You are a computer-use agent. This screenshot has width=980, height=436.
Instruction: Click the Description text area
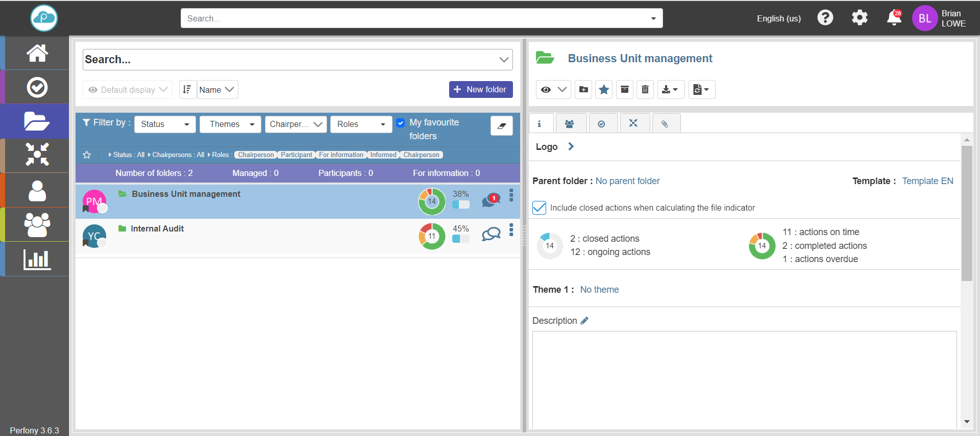(744, 377)
